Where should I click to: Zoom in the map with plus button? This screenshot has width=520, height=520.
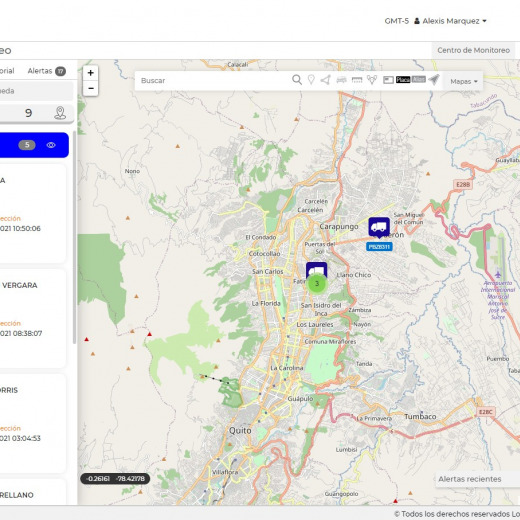pos(91,73)
